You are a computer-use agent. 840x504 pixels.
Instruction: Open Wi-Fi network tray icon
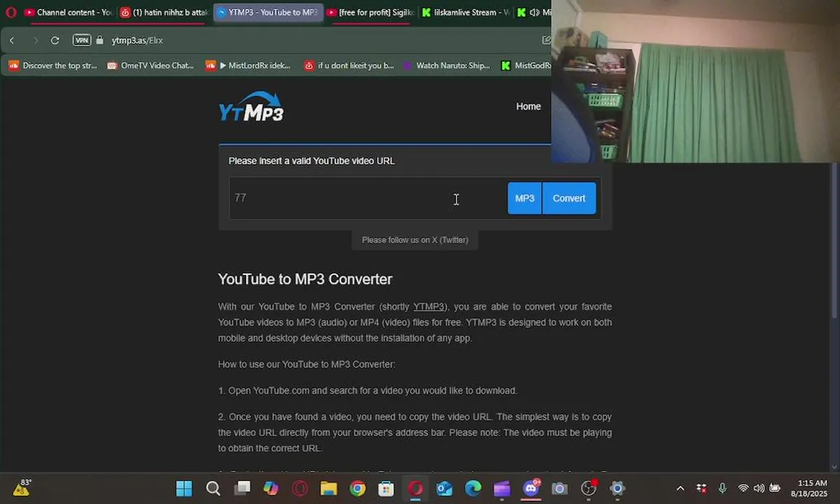click(743, 489)
